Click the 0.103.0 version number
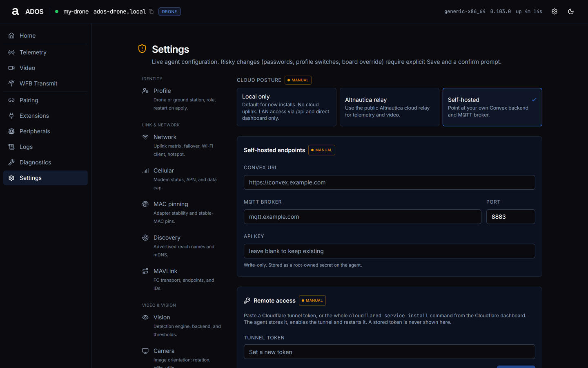Screen dimensions: 588x368 click(501, 11)
